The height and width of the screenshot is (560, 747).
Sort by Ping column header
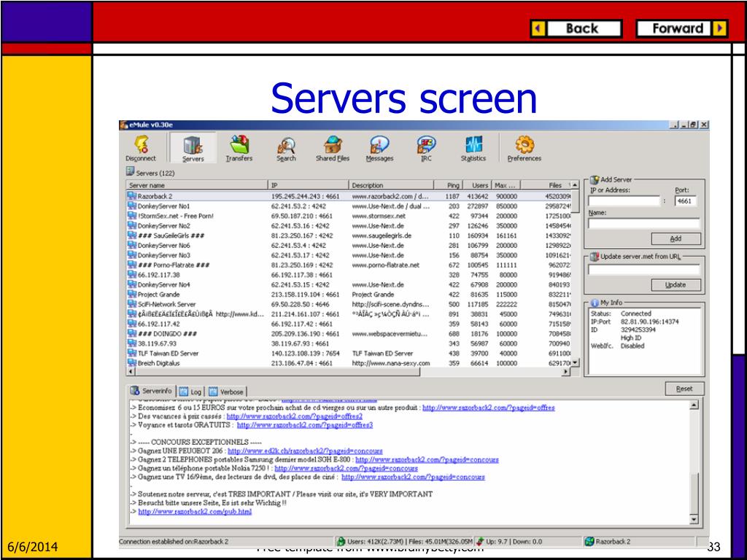click(448, 185)
